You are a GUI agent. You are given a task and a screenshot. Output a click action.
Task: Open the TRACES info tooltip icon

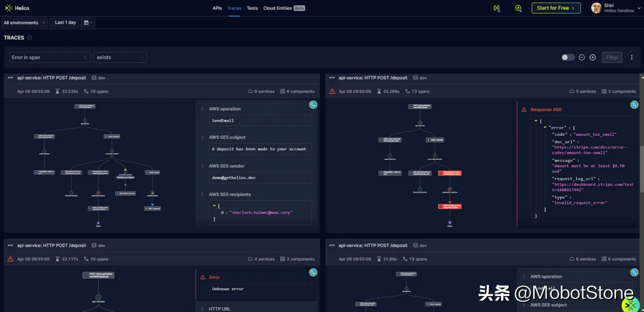pos(29,38)
